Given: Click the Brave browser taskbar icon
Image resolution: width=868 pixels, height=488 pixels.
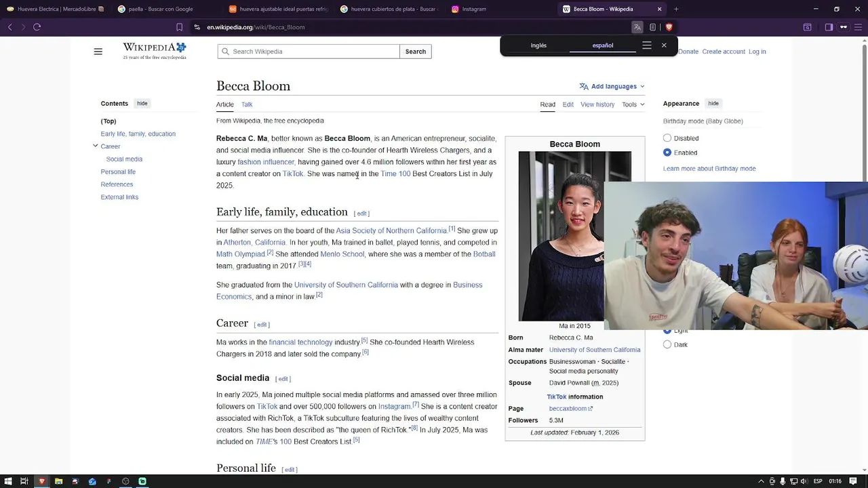Looking at the screenshot, I should coord(41,481).
